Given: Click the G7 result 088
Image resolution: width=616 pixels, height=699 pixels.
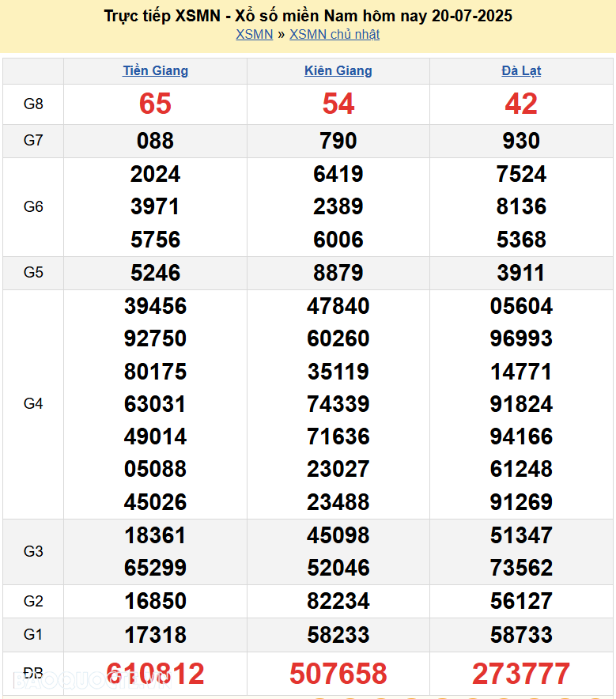Looking at the screenshot, I should click(x=155, y=141).
